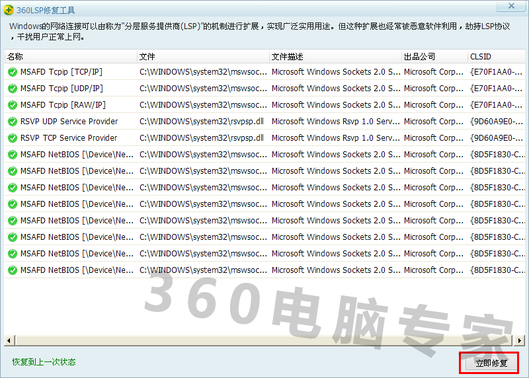The height and width of the screenshot is (378, 529).
Task: Click the horizontal scrollbar thumb
Action: 263,340
